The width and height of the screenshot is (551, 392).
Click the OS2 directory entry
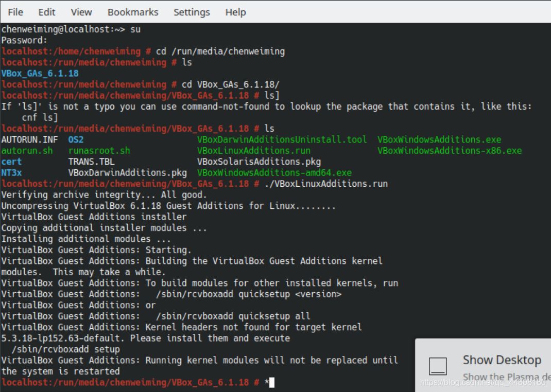[x=76, y=140]
